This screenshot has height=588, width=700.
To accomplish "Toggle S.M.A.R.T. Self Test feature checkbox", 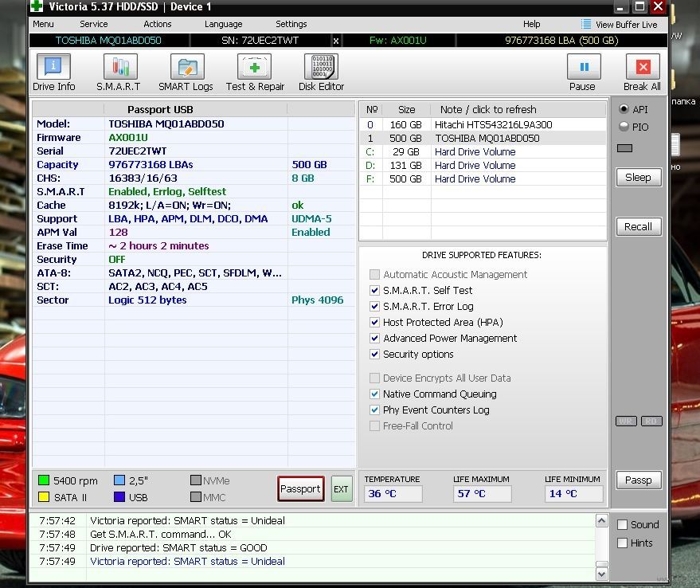I will [x=374, y=291].
